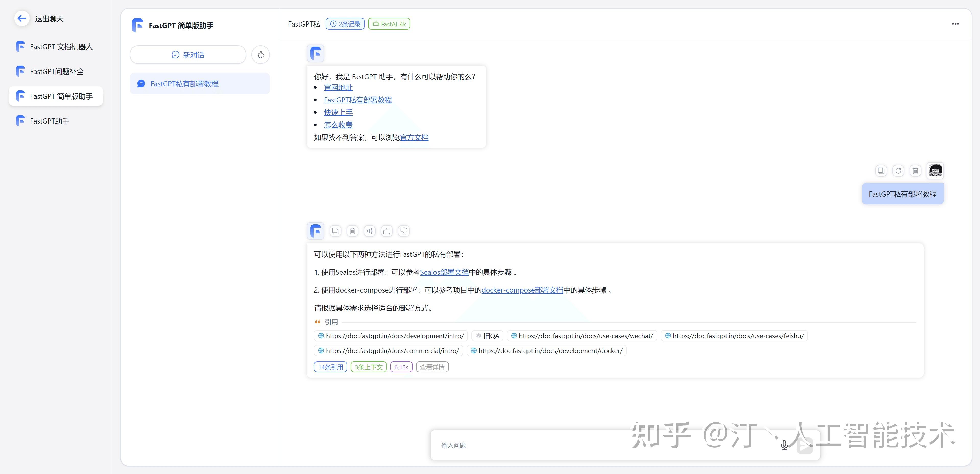The image size is (980, 474).
Task: Click the back arrow to 退出聊天
Action: [22, 18]
